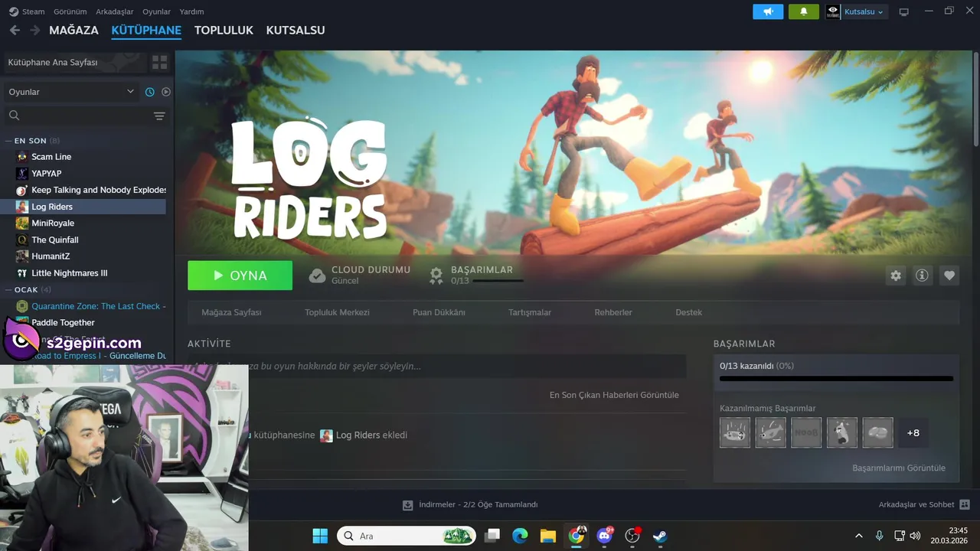Open the Oyunlar menu
The height and width of the screenshot is (551, 980).
157,11
